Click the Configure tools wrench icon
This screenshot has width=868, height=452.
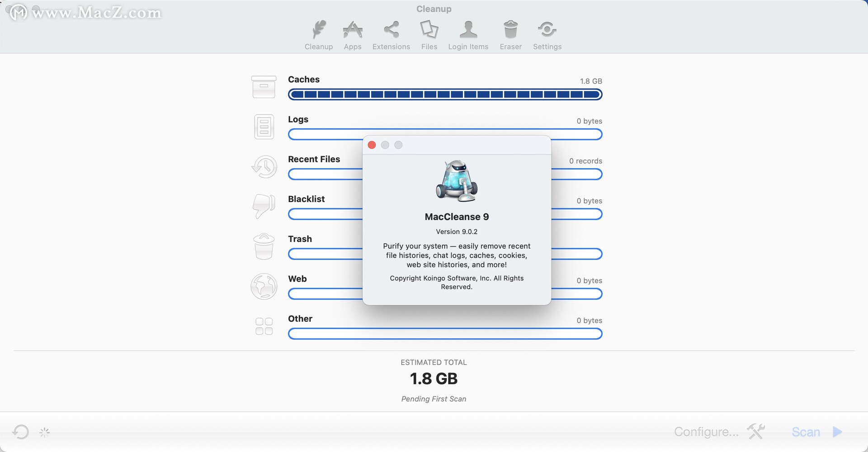755,432
